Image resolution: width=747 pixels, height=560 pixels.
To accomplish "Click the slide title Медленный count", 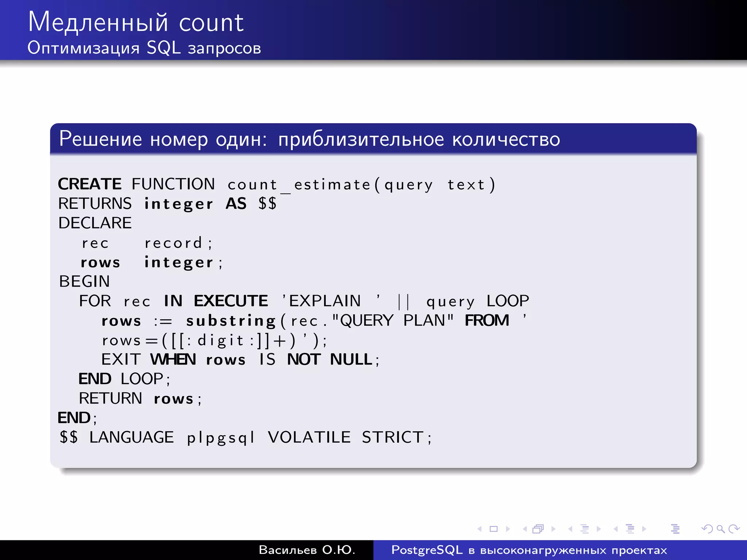I will tap(136, 22).
